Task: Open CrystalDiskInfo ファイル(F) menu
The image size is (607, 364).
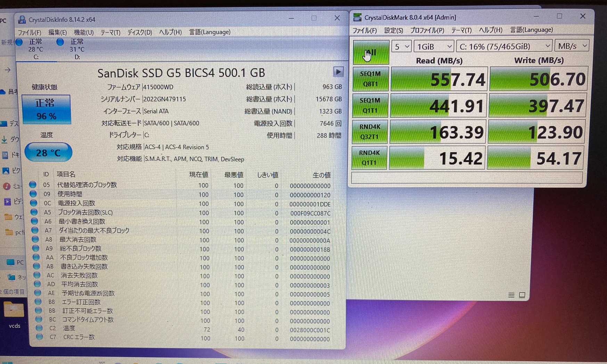Action: pos(29,32)
